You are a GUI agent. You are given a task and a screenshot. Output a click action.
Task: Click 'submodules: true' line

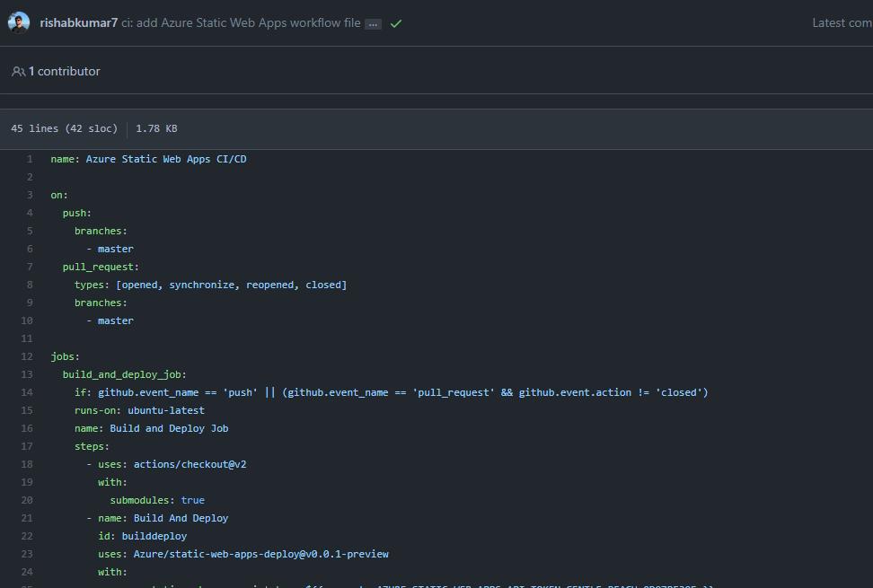coord(157,500)
